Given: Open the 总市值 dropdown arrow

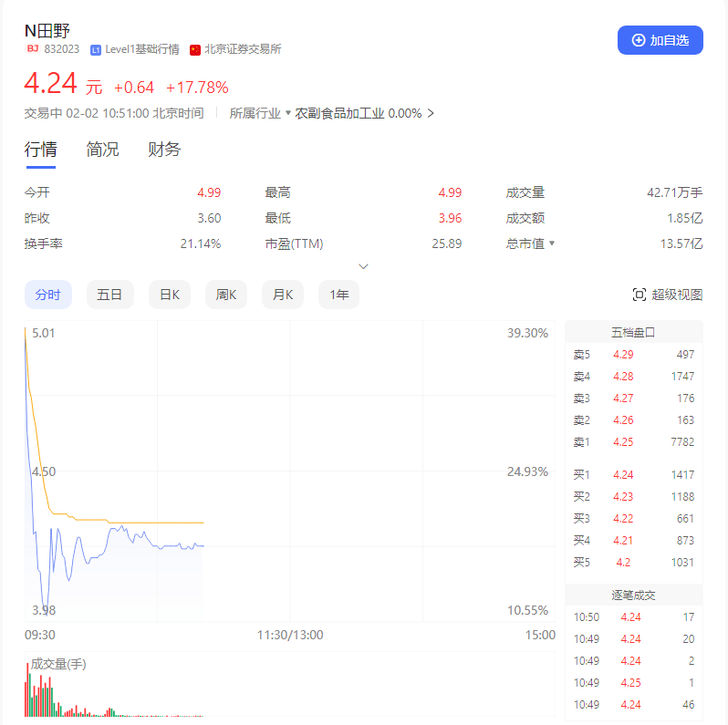Looking at the screenshot, I should (552, 243).
